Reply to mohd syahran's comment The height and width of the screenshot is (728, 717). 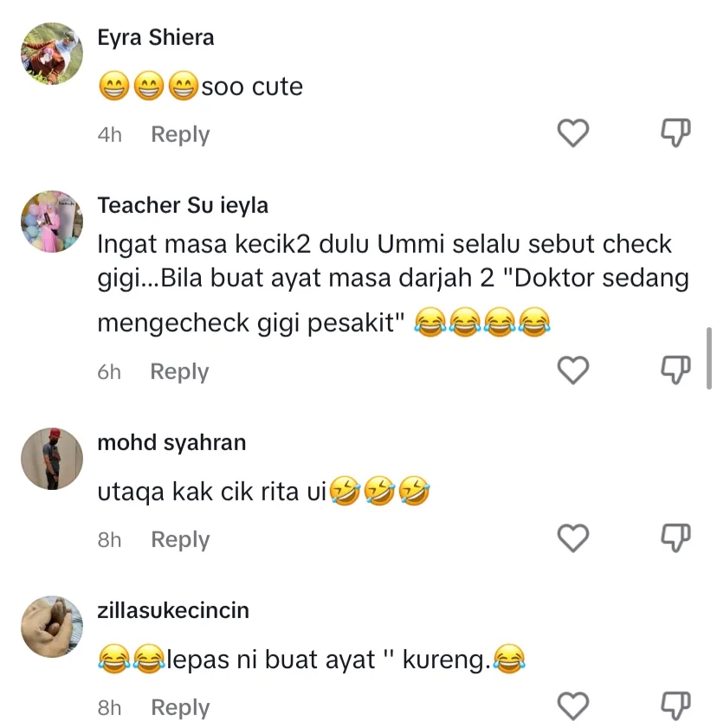click(180, 540)
